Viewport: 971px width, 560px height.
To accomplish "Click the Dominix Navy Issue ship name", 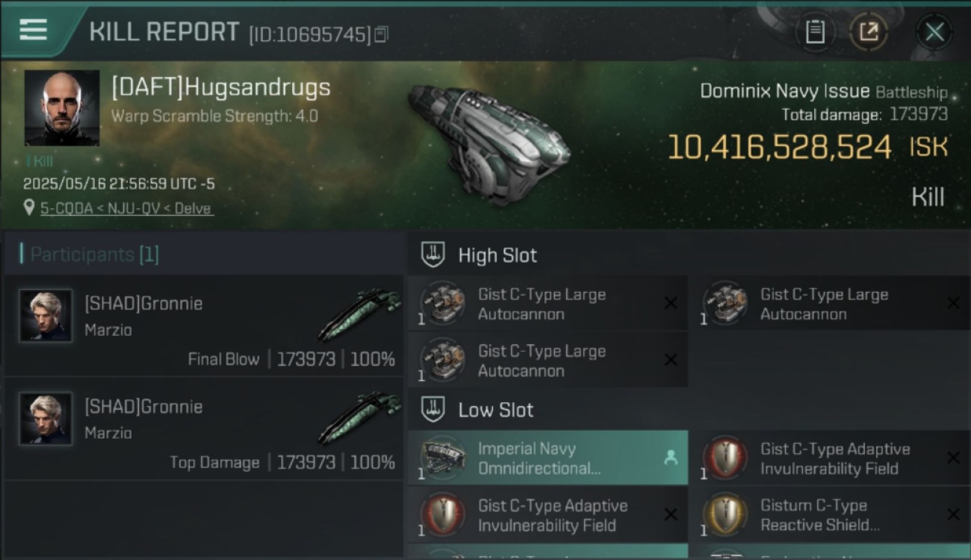I will [x=784, y=92].
